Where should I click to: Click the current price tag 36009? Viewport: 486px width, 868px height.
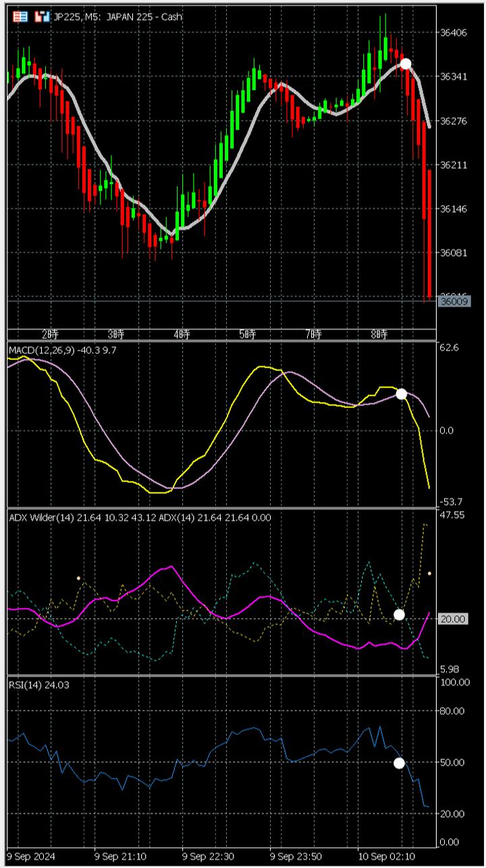point(454,301)
